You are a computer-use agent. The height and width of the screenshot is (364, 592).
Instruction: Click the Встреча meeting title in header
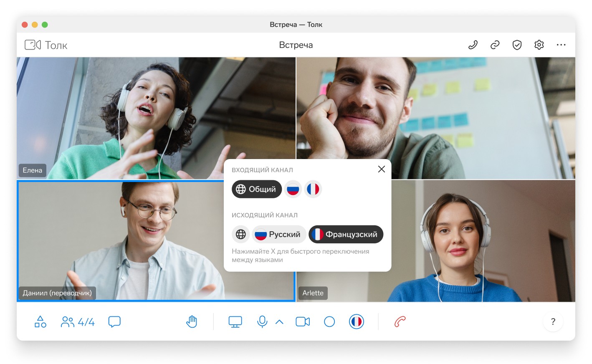296,45
